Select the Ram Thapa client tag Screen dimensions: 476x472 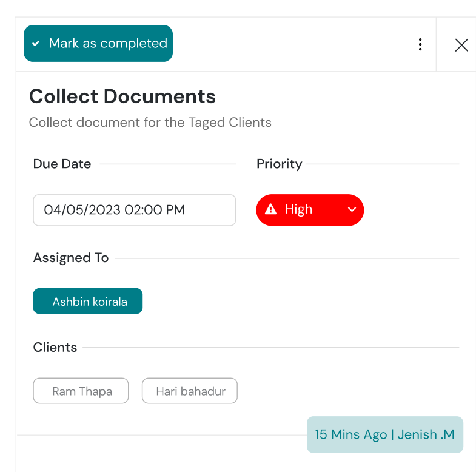[x=81, y=391]
